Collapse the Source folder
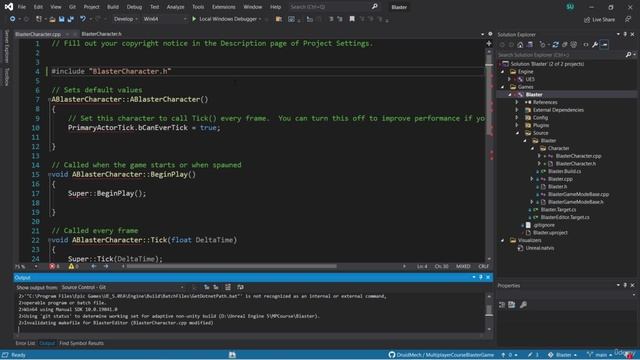Viewport: 640px width, 360px height. click(x=517, y=133)
